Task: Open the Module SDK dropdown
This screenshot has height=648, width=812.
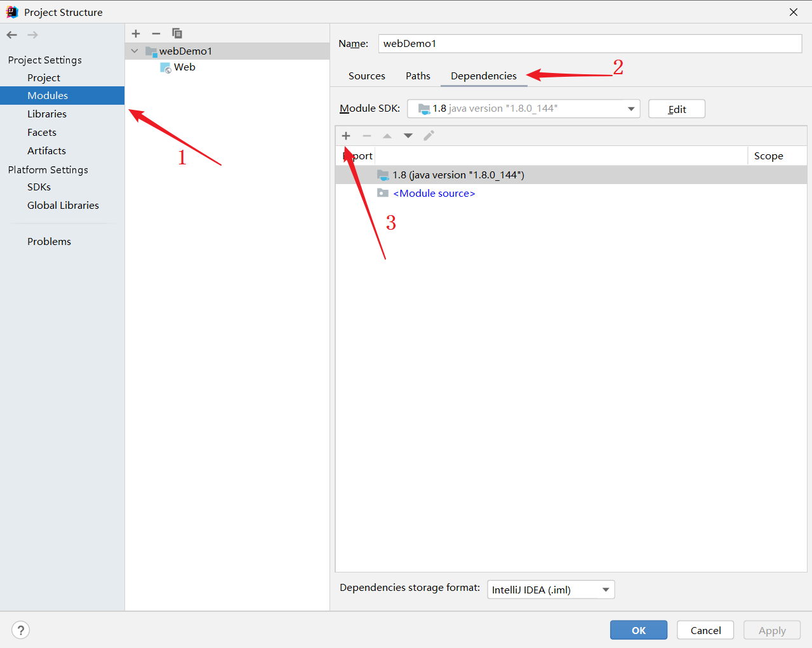Action: click(x=524, y=109)
